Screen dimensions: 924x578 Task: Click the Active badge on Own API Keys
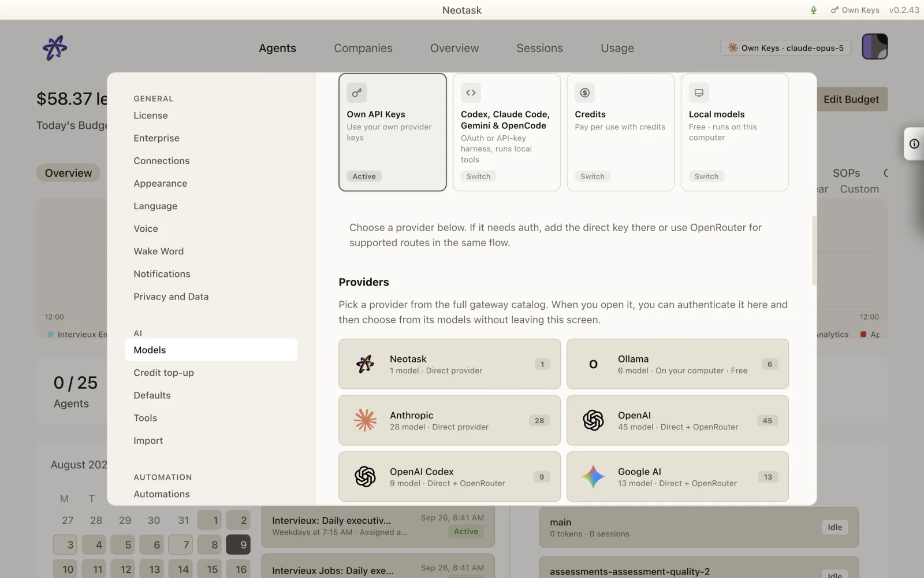(x=364, y=176)
